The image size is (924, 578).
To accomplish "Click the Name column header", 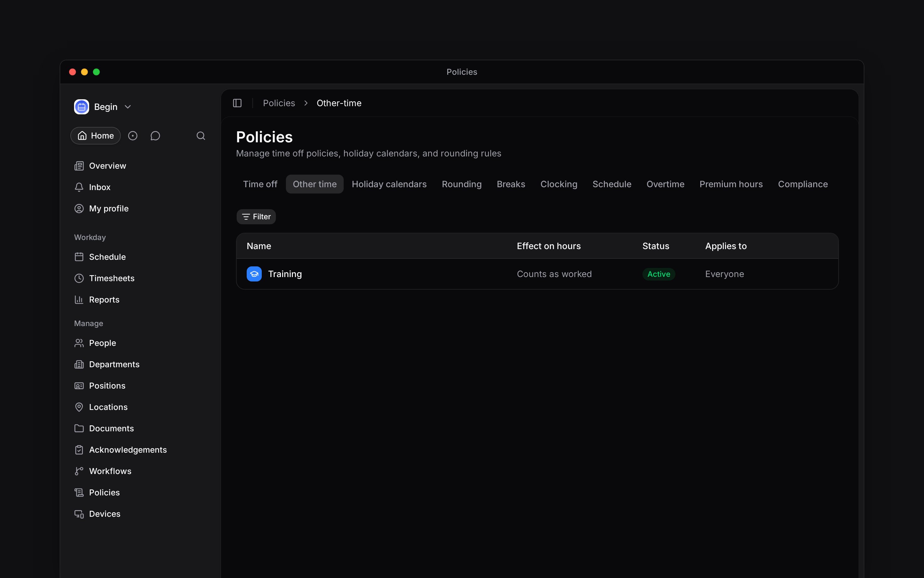I will coord(259,246).
